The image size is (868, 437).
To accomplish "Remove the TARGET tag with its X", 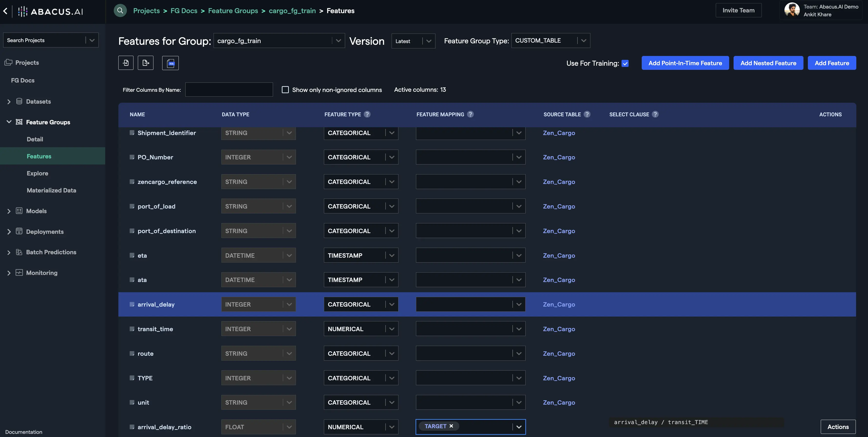I will (451, 426).
